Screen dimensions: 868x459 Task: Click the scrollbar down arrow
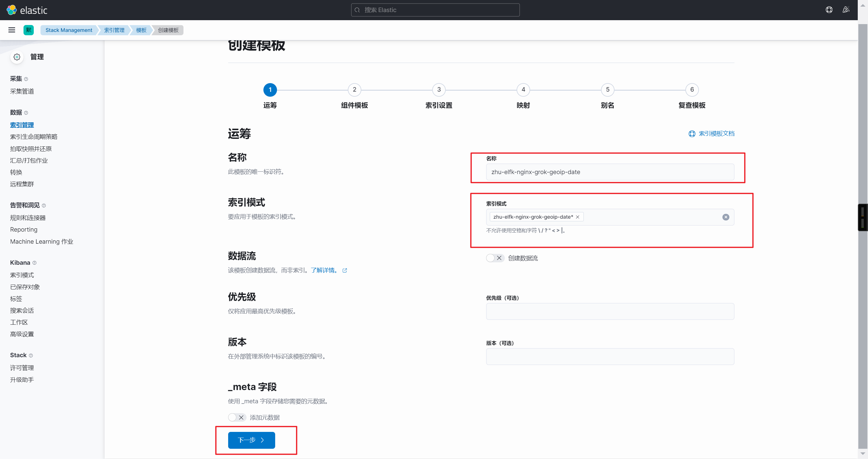click(863, 454)
